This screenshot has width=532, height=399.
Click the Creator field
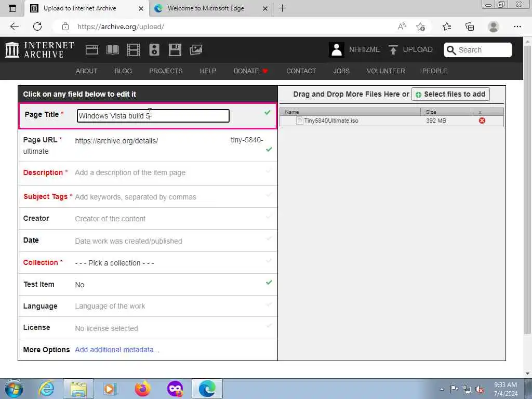[148, 219]
